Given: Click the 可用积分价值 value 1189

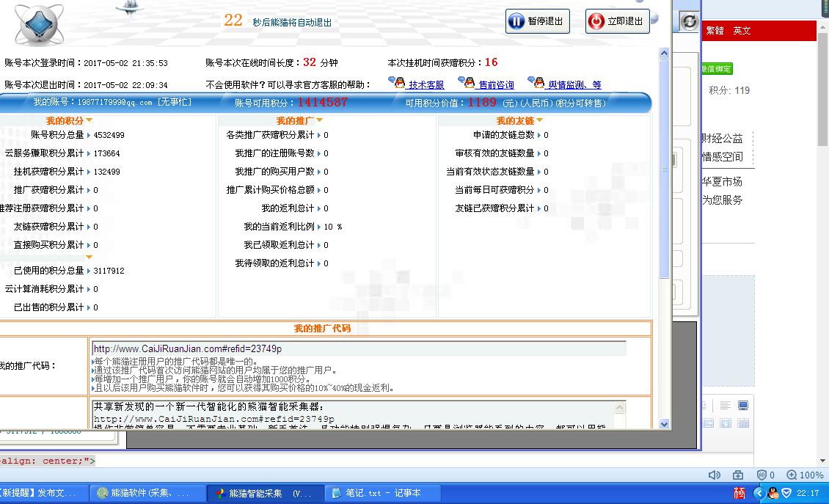Looking at the screenshot, I should [x=482, y=102].
